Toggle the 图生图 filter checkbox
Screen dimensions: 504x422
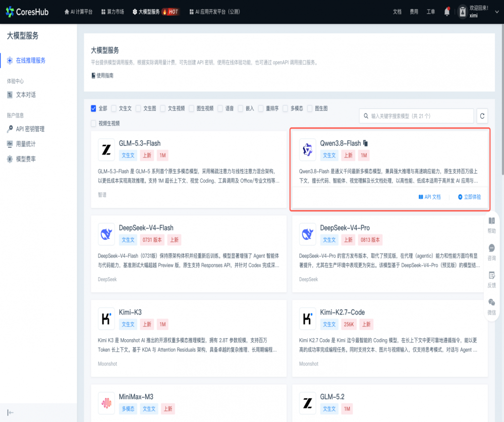(x=310, y=109)
